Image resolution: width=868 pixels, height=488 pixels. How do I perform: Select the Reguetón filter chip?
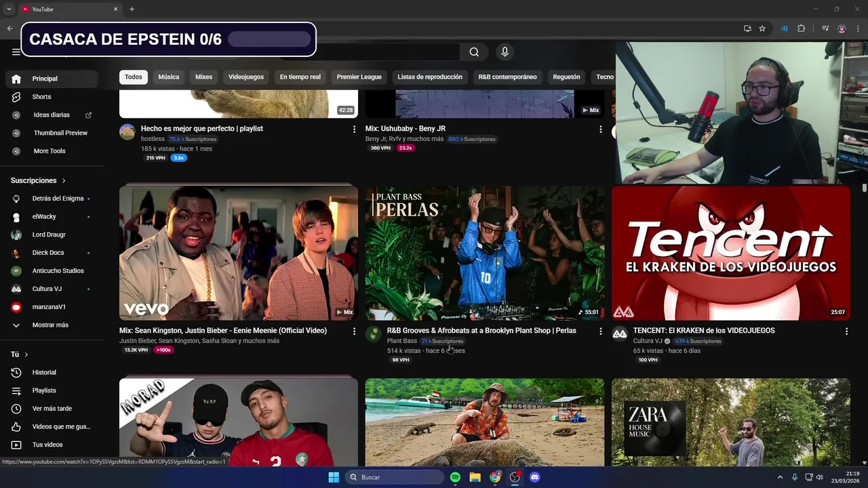566,77
